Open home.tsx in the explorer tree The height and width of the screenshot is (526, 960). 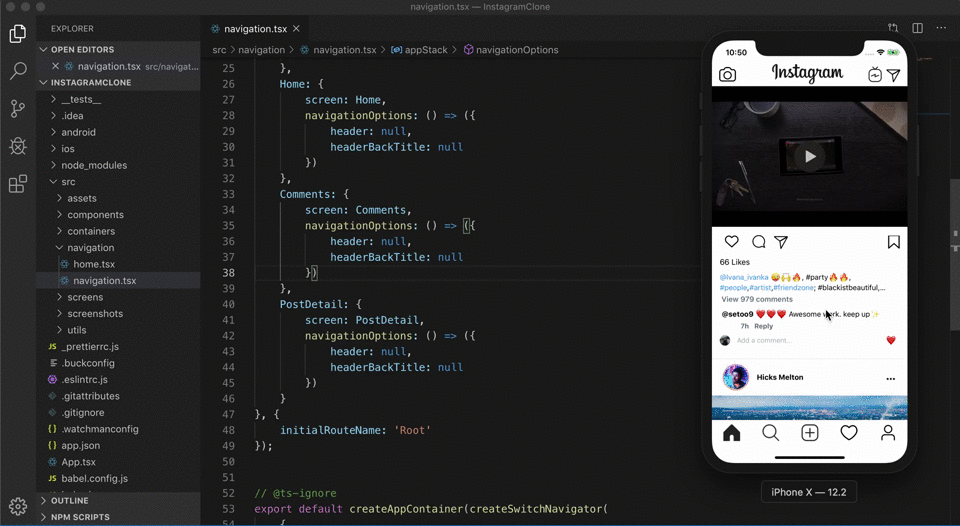click(118, 265)
